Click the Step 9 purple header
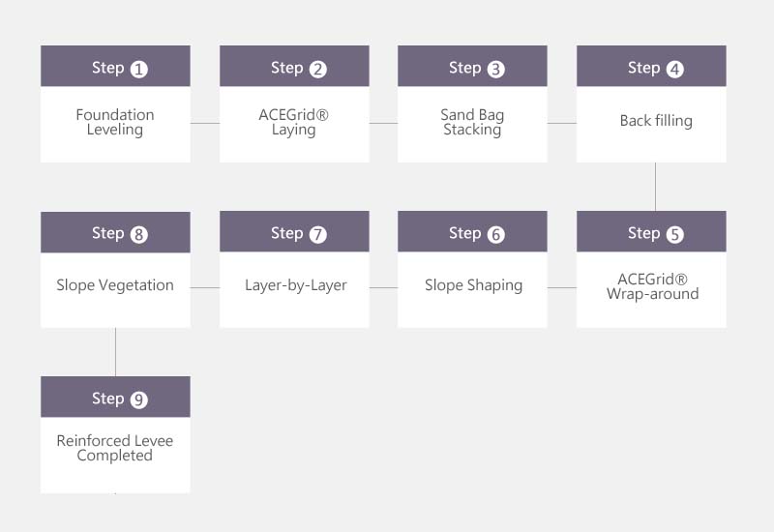 (x=115, y=397)
